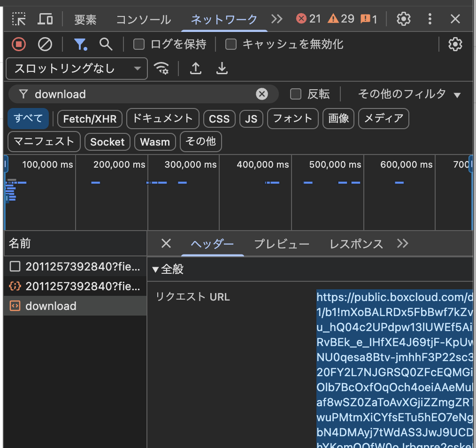
Task: Export HAR with the download arrow icon
Action: (222, 69)
